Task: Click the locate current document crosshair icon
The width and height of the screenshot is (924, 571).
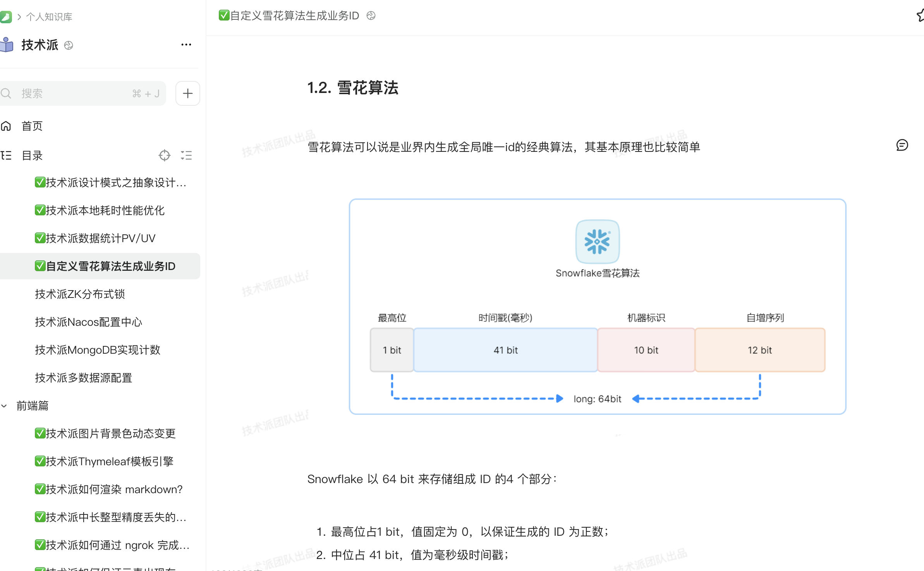Action: [165, 155]
